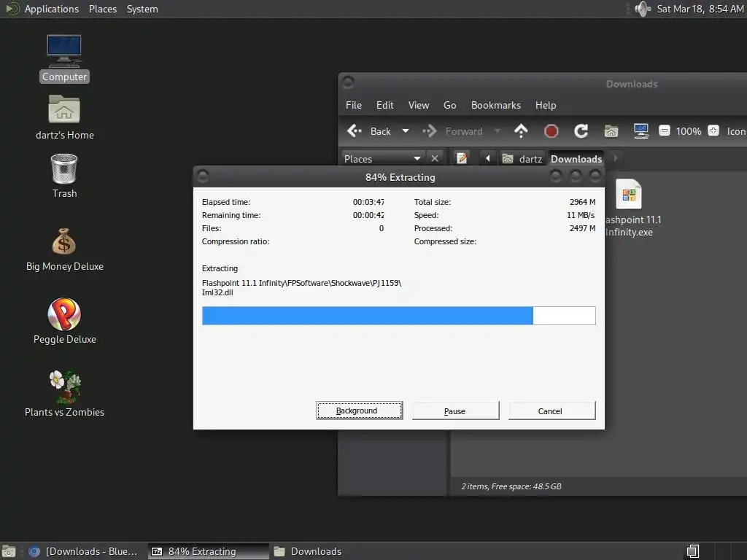Click the volume speaker icon

(643, 9)
